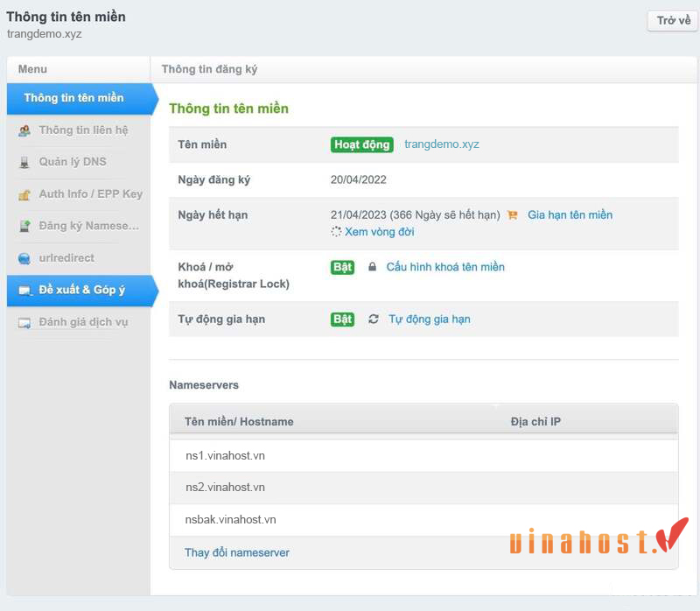This screenshot has width=700, height=611.
Task: Click the comment icon beside Đề xuất & Góp ý
Action: [25, 291]
